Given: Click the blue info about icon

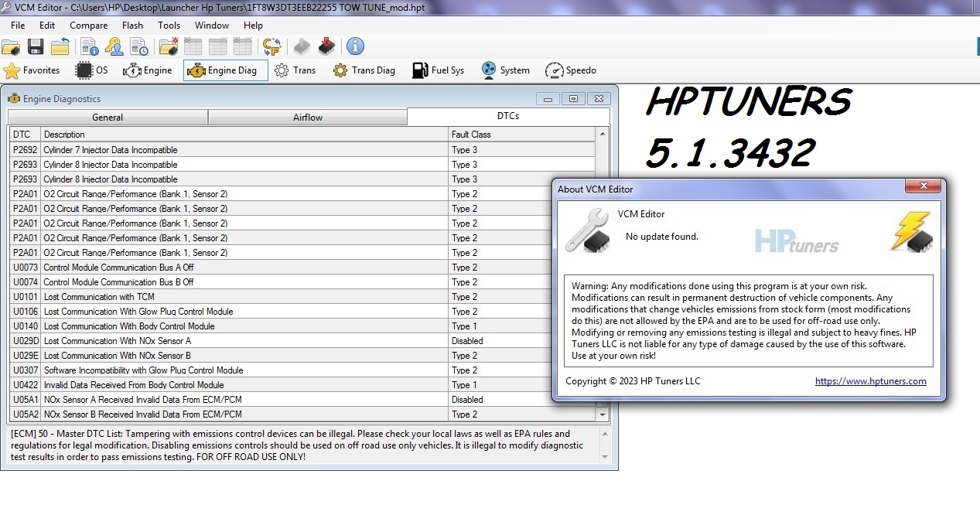Looking at the screenshot, I should 355,46.
